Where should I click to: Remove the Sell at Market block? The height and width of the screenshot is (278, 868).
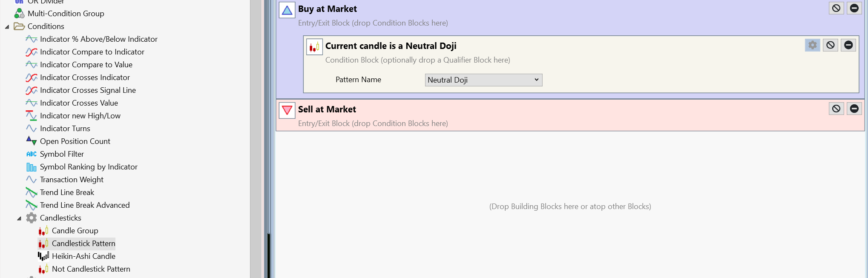(854, 109)
